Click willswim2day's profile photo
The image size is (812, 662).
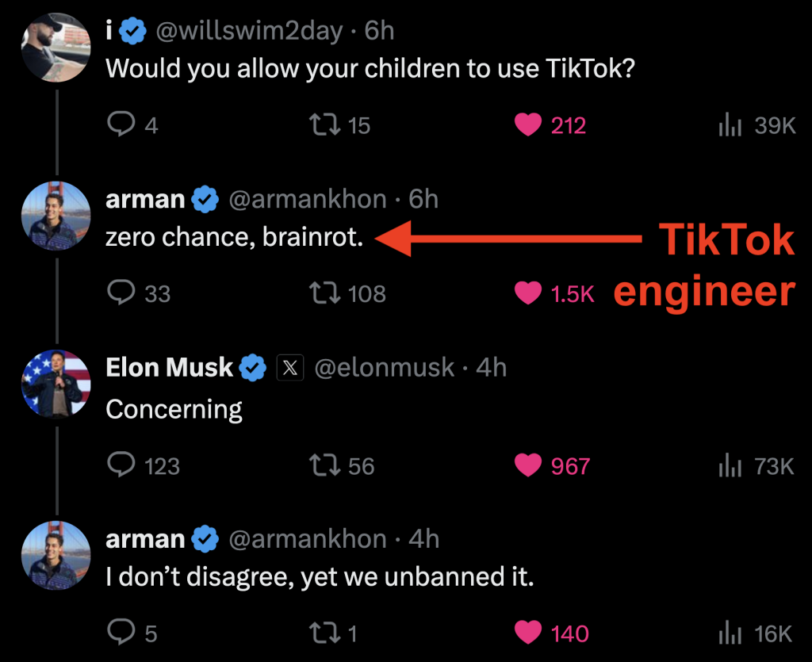(56, 48)
